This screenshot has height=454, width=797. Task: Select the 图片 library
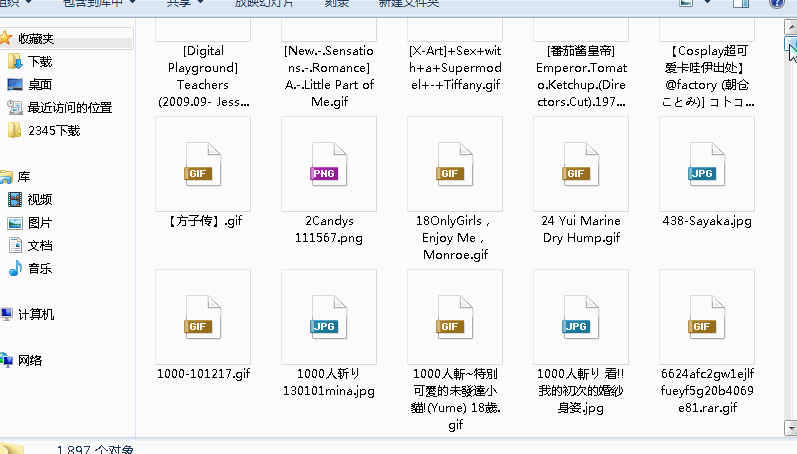coord(40,222)
